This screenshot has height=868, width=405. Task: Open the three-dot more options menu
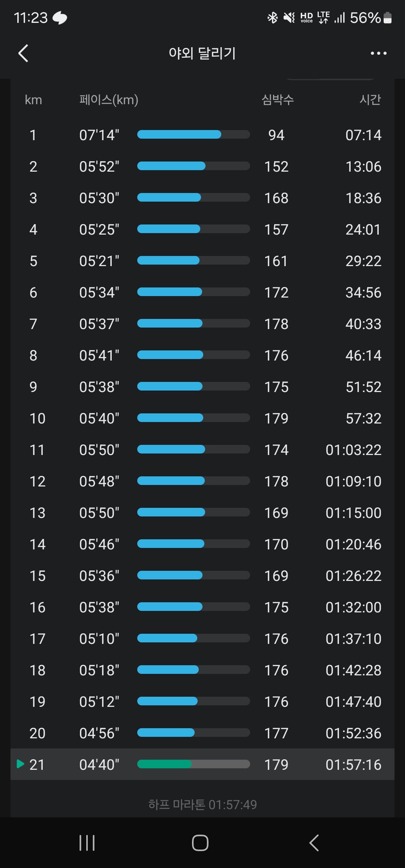[x=378, y=53]
